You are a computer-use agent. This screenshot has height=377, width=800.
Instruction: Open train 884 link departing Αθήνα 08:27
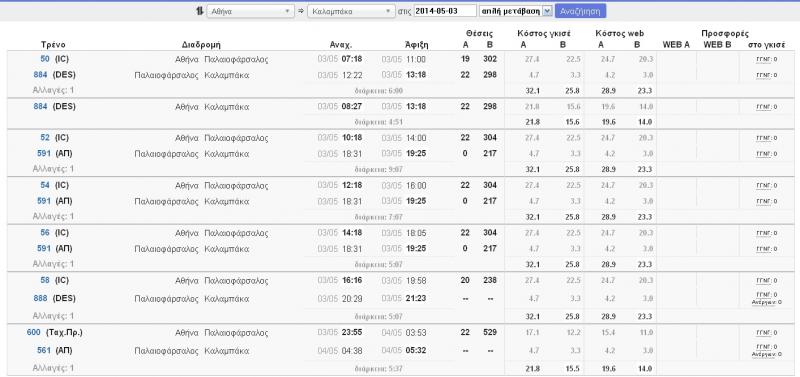pos(40,107)
